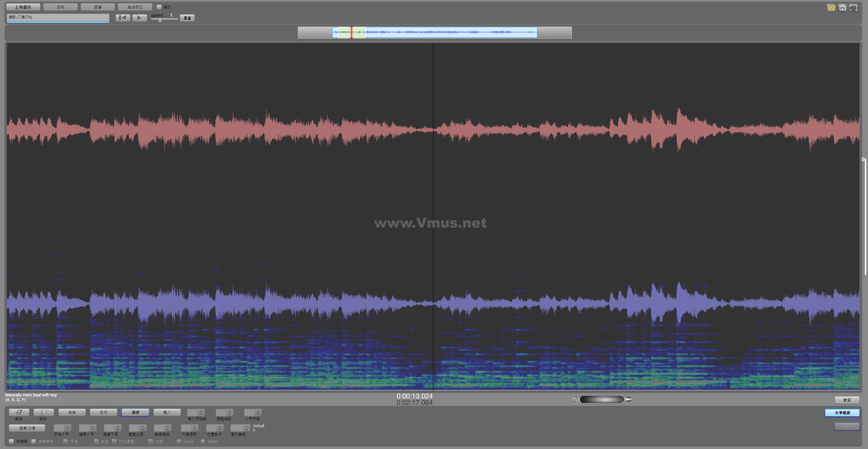
Task: Switch to the 频谱 spectrum view
Action: coord(97,7)
